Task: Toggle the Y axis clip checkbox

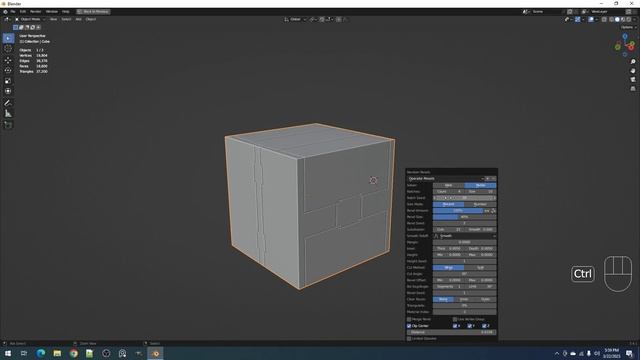Action: [x=470, y=326]
